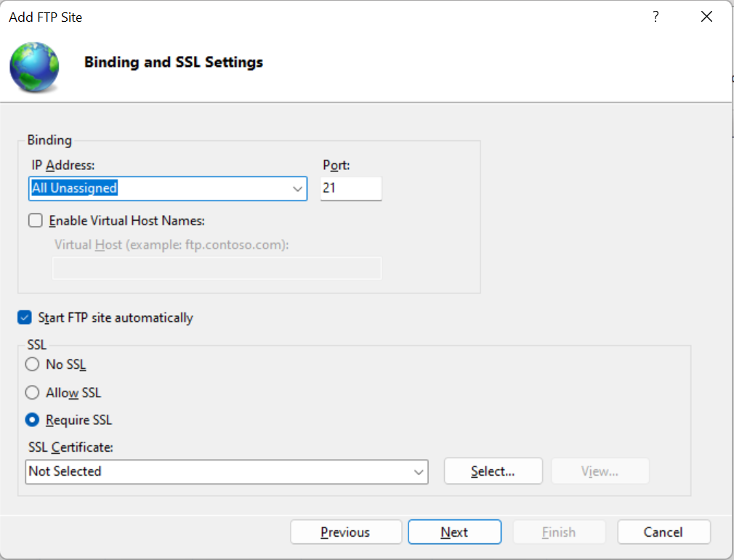This screenshot has width=734, height=560.
Task: Cancel the FTP site wizard
Action: point(664,532)
